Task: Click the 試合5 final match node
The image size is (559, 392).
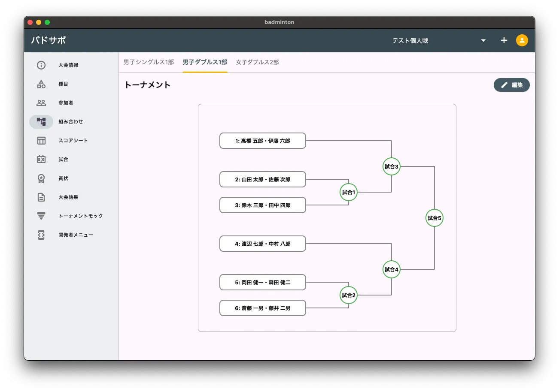Action: [x=434, y=218]
